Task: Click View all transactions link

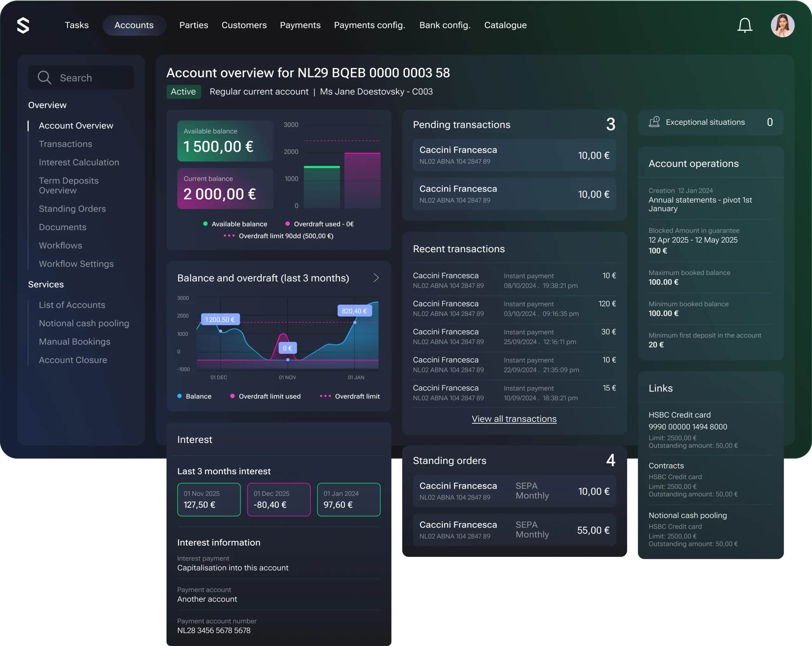Action: pos(514,419)
